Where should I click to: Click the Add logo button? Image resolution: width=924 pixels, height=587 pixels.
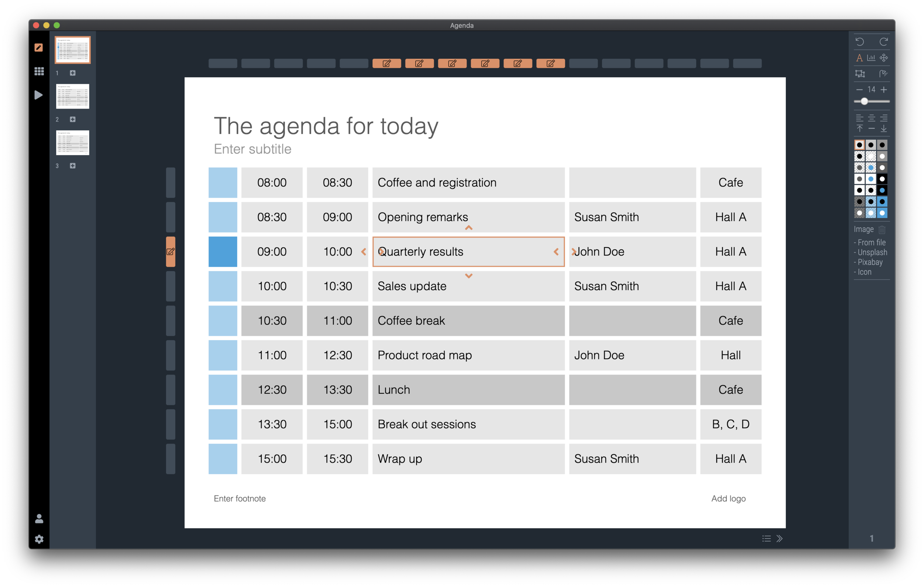pos(729,498)
